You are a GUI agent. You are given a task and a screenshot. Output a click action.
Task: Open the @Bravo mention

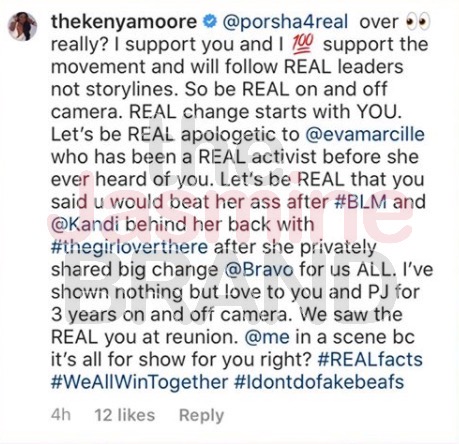tap(259, 270)
